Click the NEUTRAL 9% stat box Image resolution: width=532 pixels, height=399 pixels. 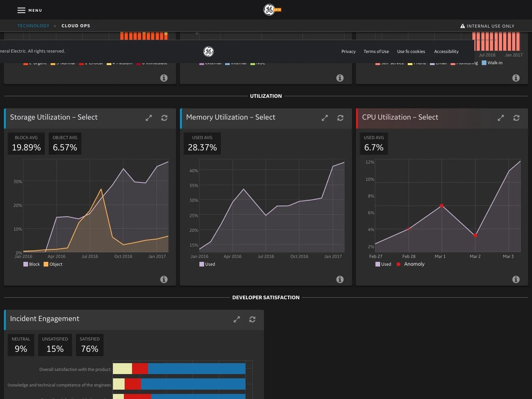click(21, 345)
